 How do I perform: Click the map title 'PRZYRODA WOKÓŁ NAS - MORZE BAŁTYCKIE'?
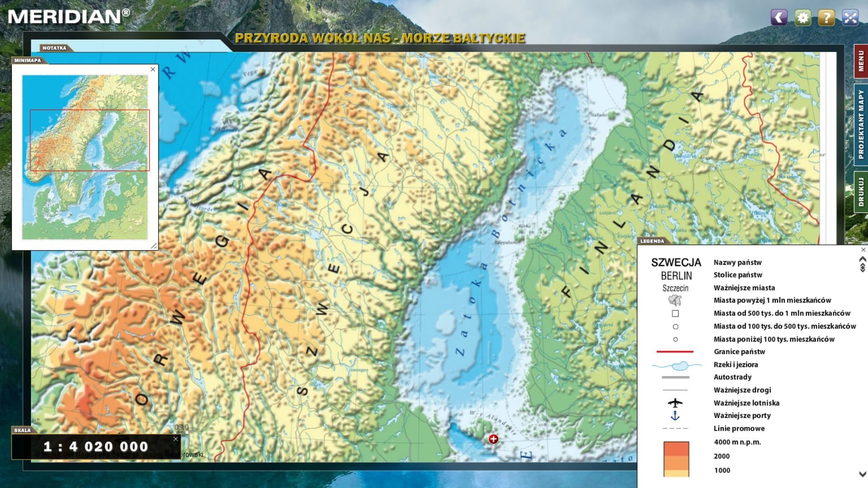[380, 38]
